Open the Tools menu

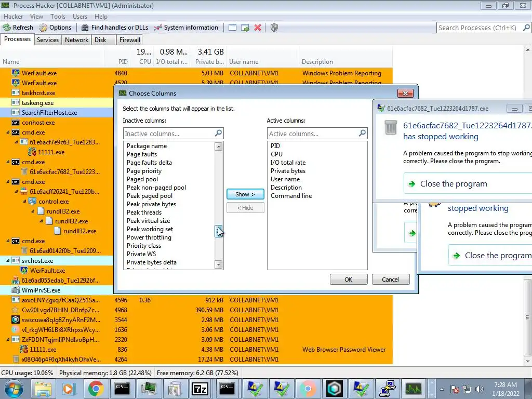[x=58, y=16]
